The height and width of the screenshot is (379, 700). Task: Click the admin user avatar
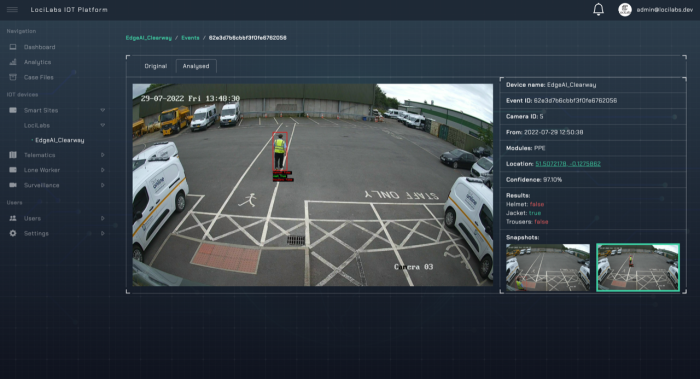pyautogui.click(x=625, y=9)
